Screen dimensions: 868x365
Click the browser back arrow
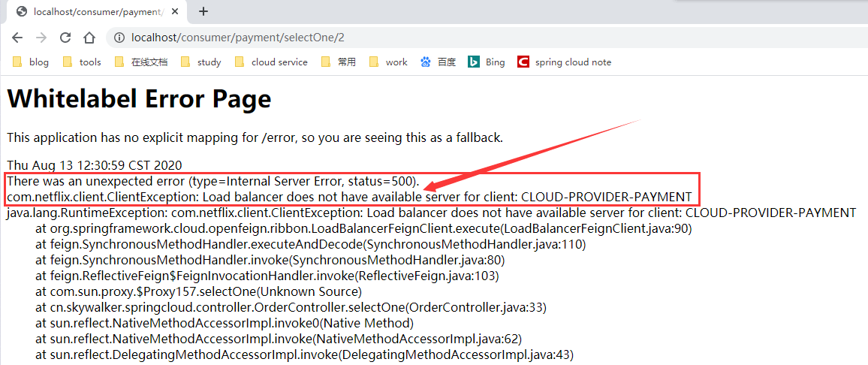[x=18, y=38]
